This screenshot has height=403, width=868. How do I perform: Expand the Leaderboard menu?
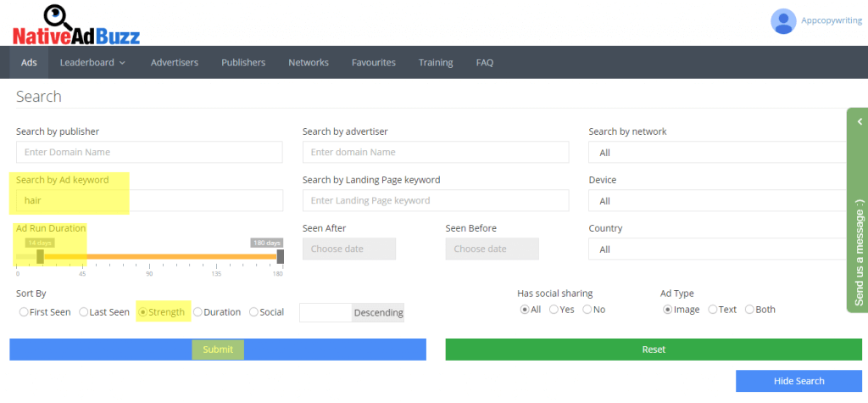click(x=93, y=63)
